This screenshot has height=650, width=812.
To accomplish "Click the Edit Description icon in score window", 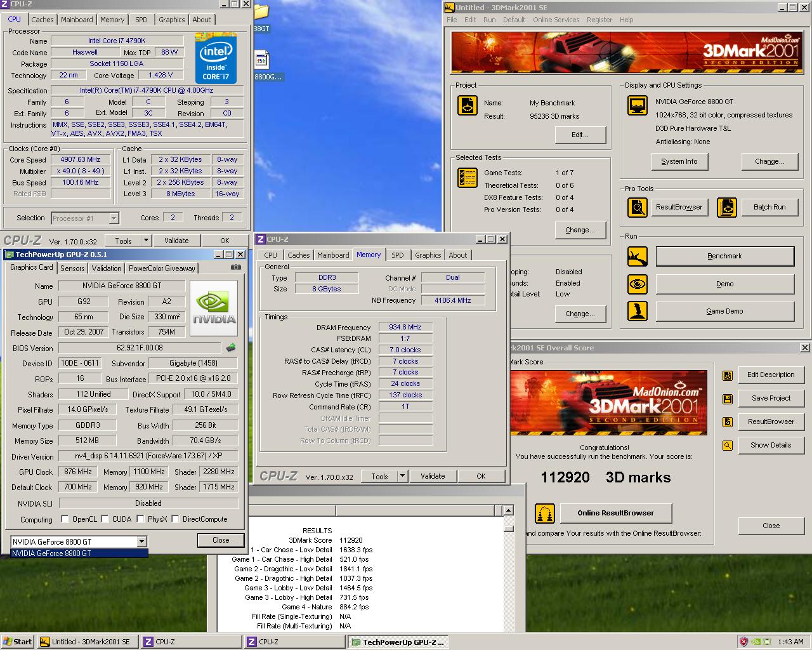I will pos(728,375).
